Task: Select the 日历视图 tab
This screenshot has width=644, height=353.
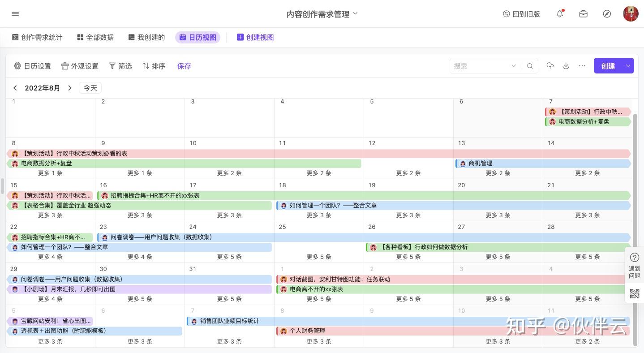Action: click(198, 38)
